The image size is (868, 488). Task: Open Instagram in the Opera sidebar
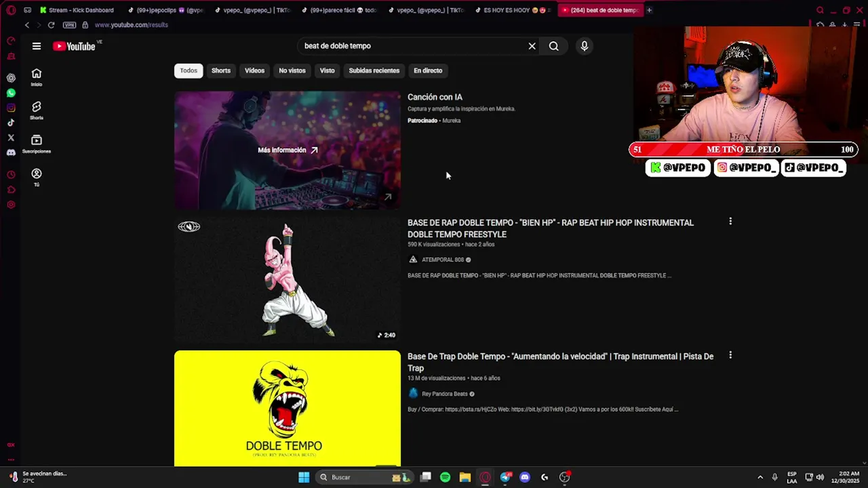[x=11, y=108]
